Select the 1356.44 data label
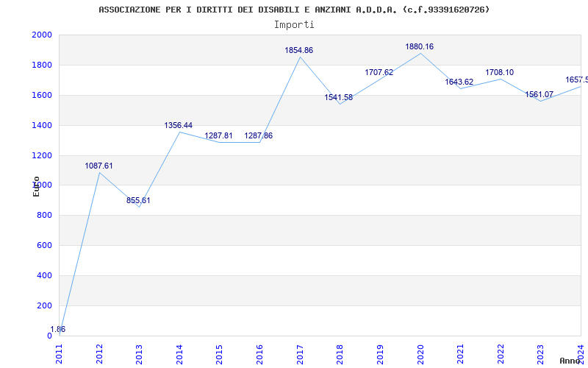This screenshot has width=588, height=368. click(178, 125)
